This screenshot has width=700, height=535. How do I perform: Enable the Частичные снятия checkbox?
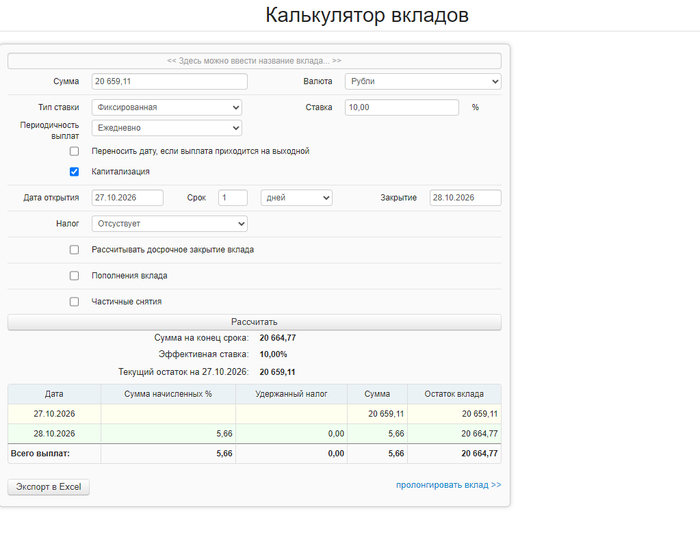pyautogui.click(x=74, y=301)
